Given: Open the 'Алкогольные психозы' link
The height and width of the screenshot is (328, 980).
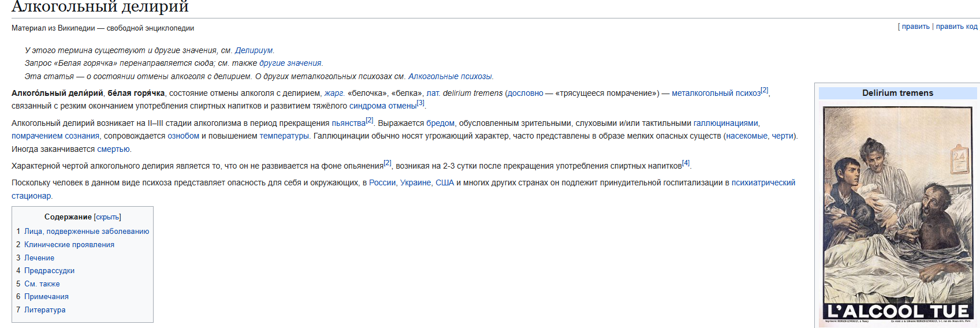Looking at the screenshot, I should pos(450,77).
